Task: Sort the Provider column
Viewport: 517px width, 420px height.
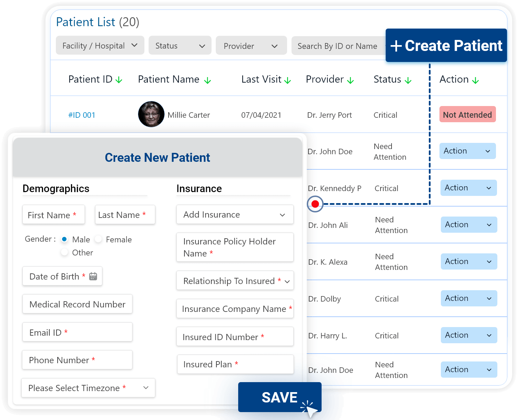Action: 351,80
